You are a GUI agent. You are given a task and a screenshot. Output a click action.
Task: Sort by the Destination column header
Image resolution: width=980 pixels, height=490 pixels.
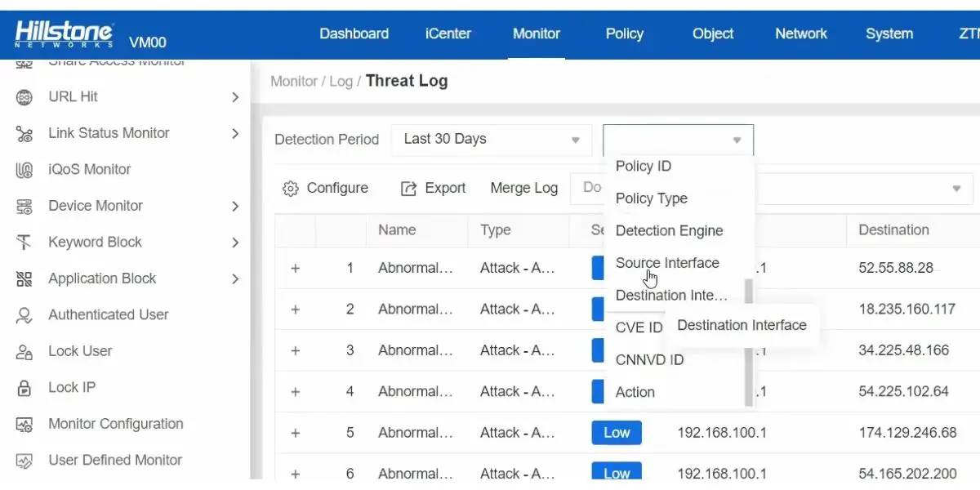893,230
